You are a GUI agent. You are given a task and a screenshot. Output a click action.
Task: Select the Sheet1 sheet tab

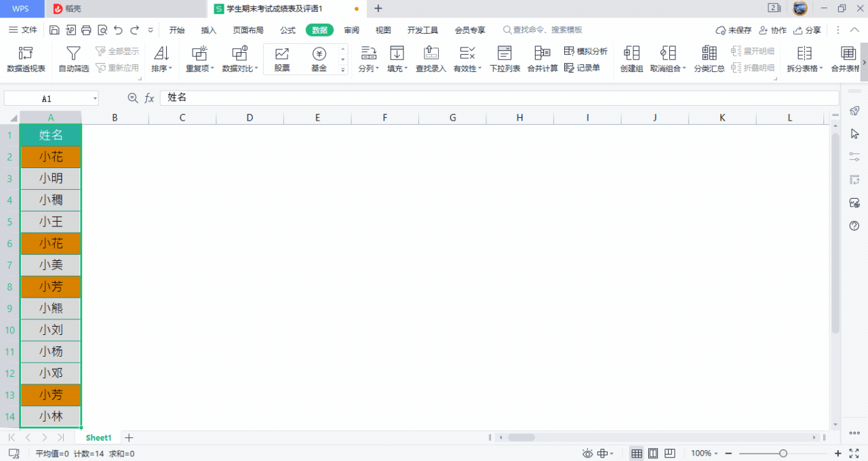click(x=98, y=438)
